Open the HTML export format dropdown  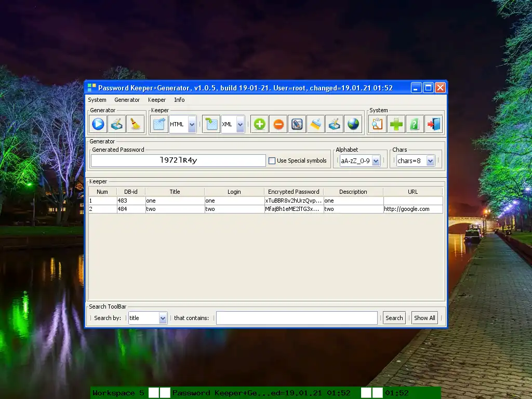tap(192, 124)
